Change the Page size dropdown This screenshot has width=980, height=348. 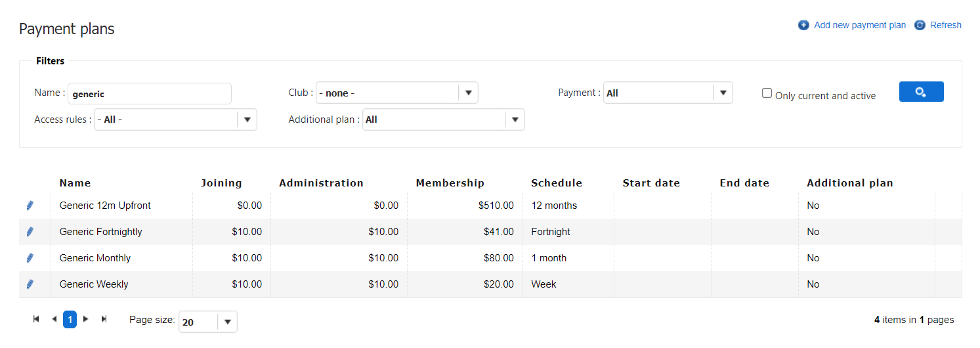tap(227, 322)
